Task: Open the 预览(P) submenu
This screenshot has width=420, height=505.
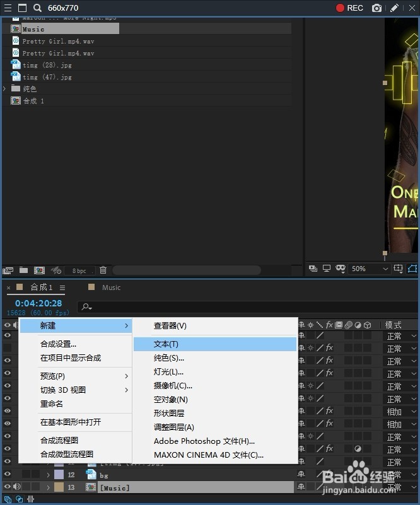Action: click(x=76, y=376)
